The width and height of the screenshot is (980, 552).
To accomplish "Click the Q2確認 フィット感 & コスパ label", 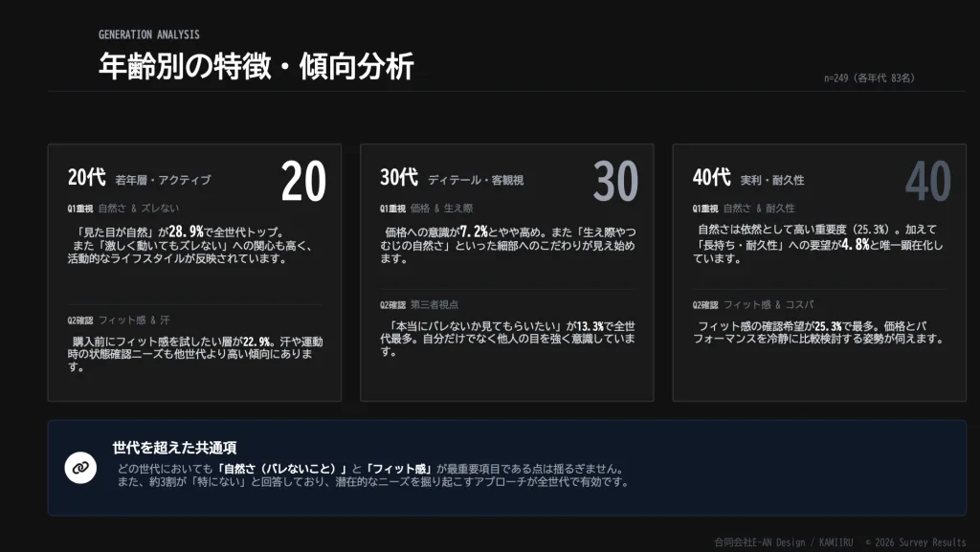I will click(x=753, y=305).
